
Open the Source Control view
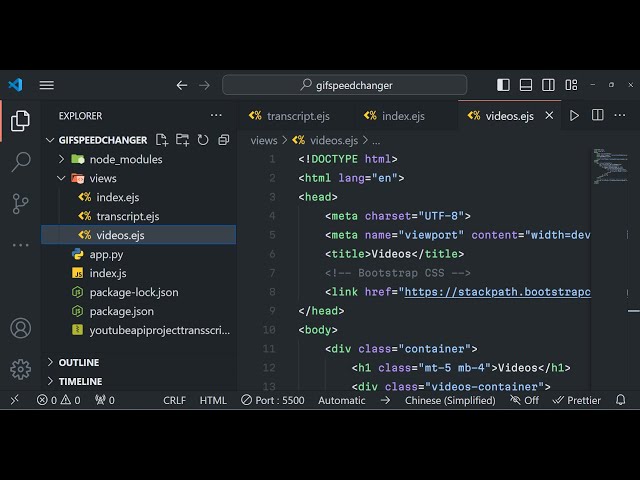(x=20, y=203)
